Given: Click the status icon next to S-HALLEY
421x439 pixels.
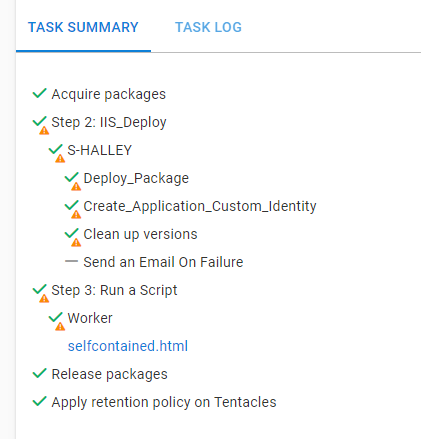Looking at the screenshot, I should [57, 153].
